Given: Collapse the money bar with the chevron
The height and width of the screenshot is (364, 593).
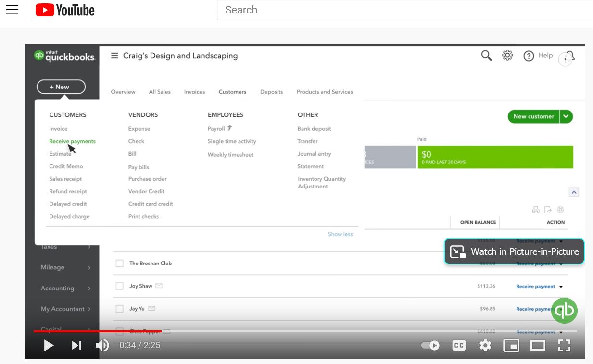Looking at the screenshot, I should [574, 192].
